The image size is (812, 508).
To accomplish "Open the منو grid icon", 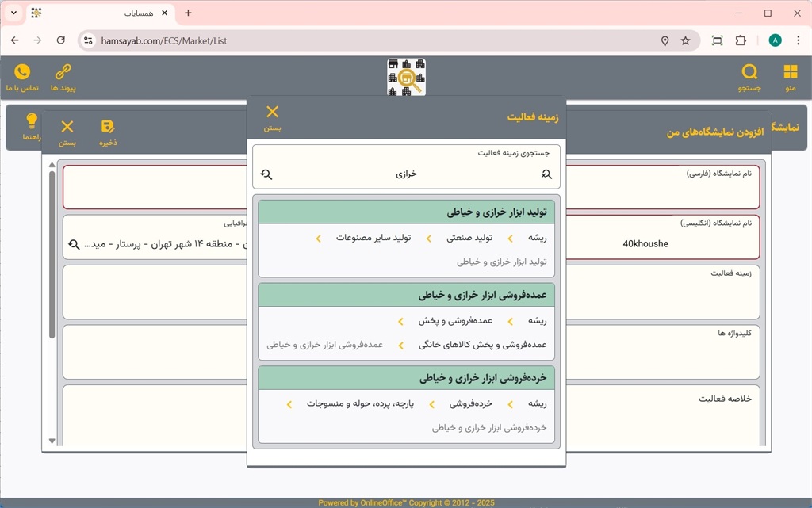I will (x=790, y=78).
